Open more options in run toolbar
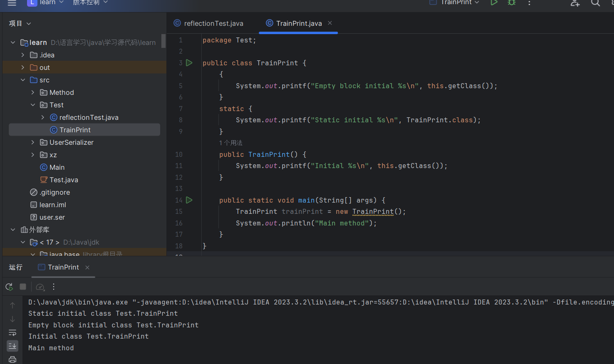 coord(54,287)
